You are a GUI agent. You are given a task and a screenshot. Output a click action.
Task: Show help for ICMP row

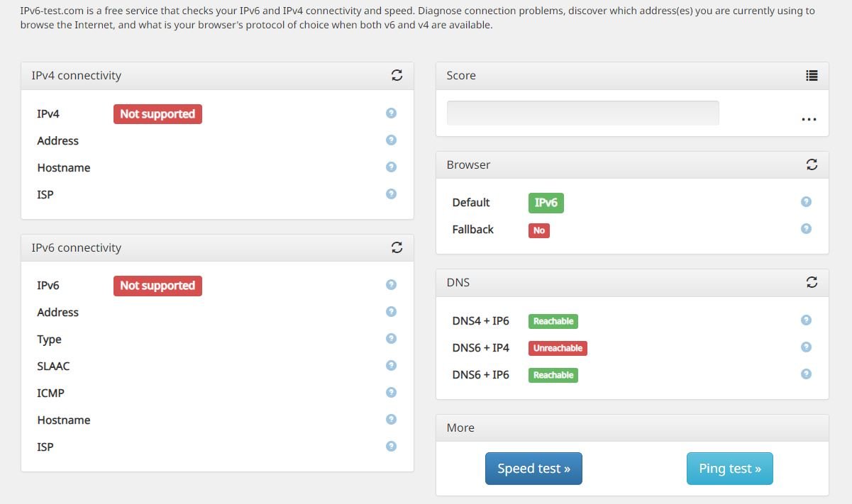(391, 393)
